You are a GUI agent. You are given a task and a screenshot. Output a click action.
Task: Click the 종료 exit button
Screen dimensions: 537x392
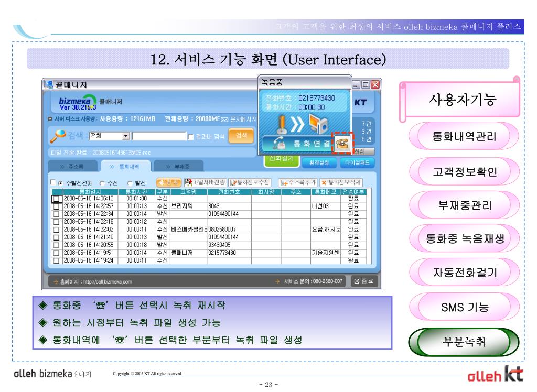[364, 281]
